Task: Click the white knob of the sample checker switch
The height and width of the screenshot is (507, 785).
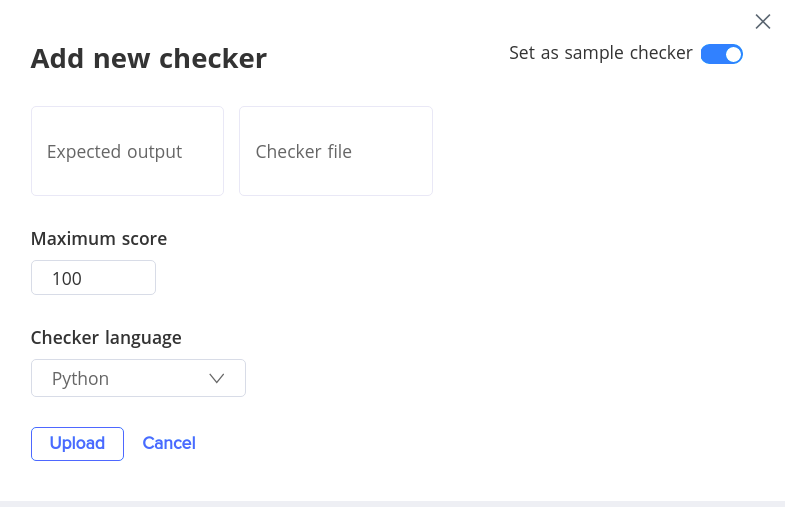Action: coord(733,54)
